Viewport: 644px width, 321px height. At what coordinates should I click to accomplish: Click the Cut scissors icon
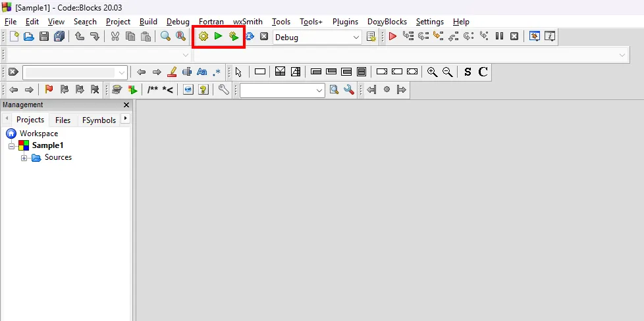115,37
